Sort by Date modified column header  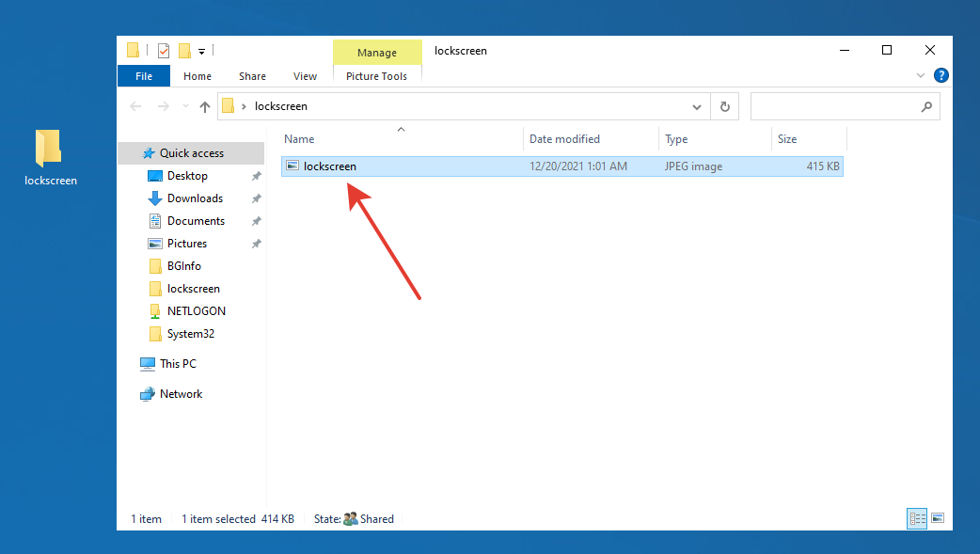click(x=564, y=139)
